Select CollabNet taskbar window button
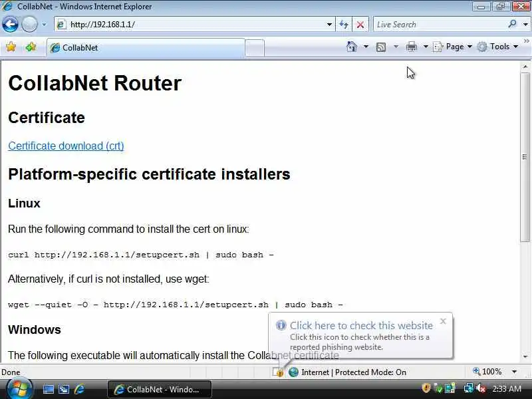The image size is (532, 399). 160,389
